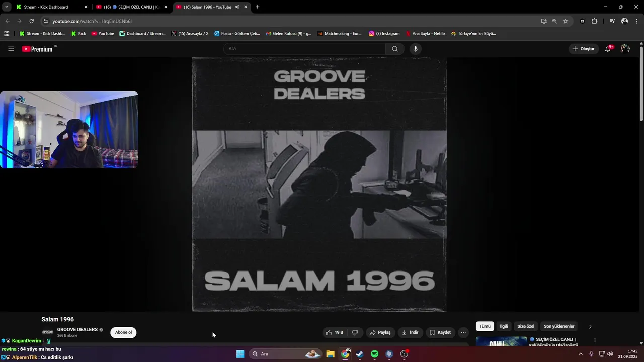Image resolution: width=644 pixels, height=362 pixels.
Task: Open Kick bookmark
Action: click(78, 34)
